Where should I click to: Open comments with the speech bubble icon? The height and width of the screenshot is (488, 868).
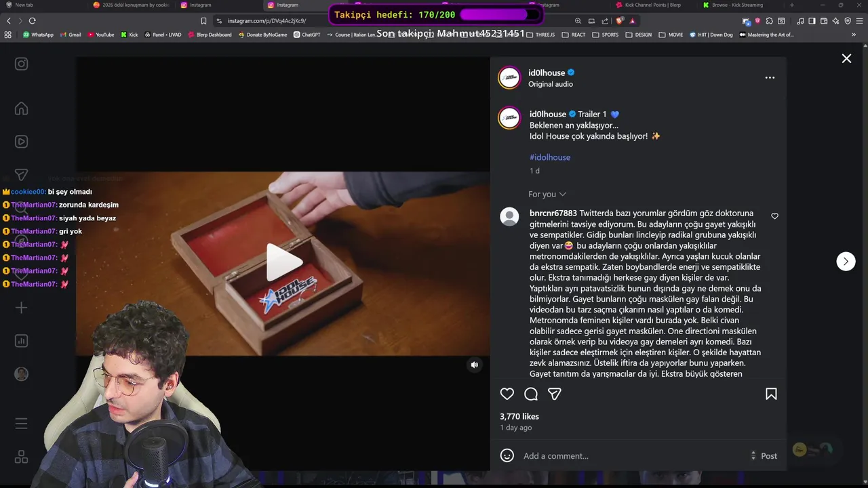[x=531, y=394]
